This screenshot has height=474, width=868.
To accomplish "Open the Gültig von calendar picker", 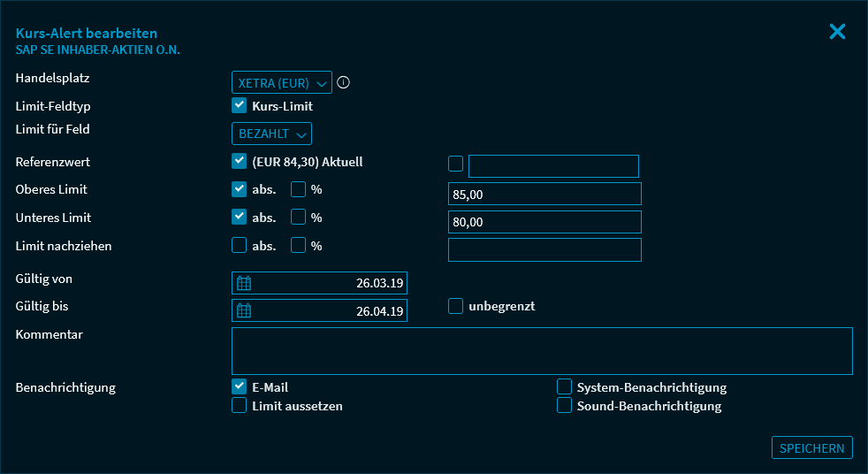I will (x=245, y=284).
